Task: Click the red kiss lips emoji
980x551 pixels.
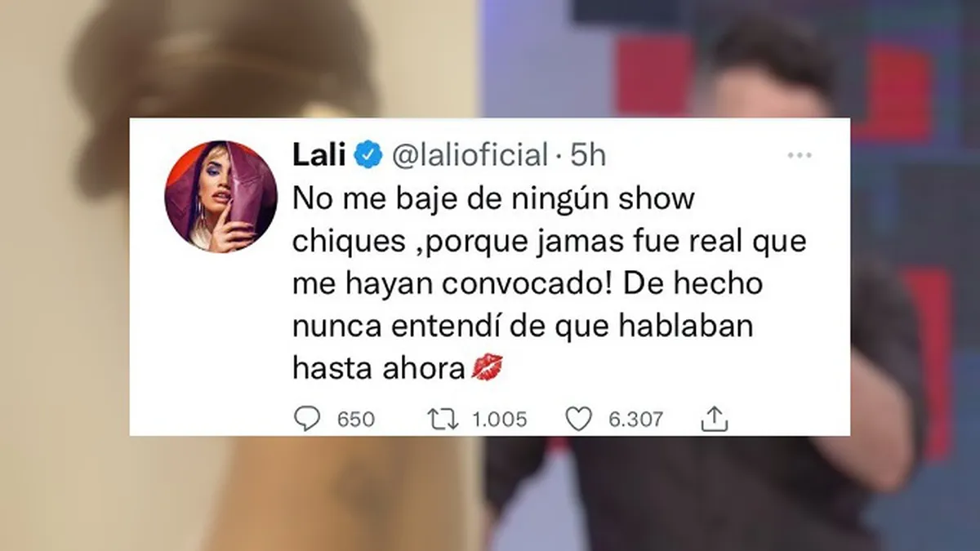Action: coord(488,369)
